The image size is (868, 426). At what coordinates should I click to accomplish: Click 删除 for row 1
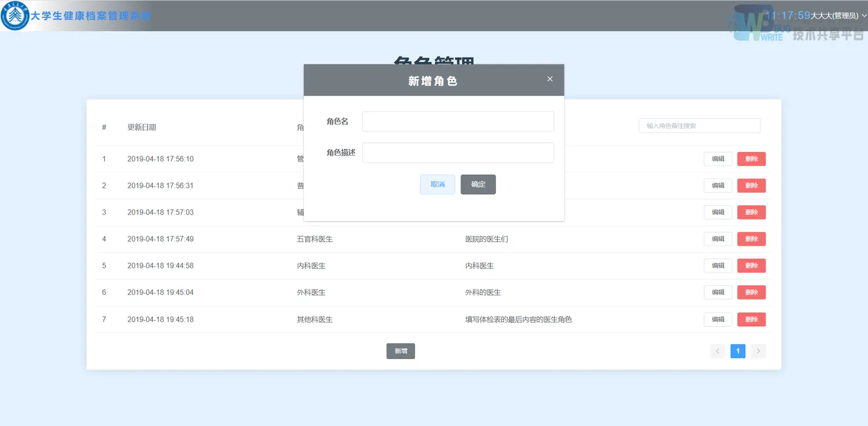pos(751,159)
